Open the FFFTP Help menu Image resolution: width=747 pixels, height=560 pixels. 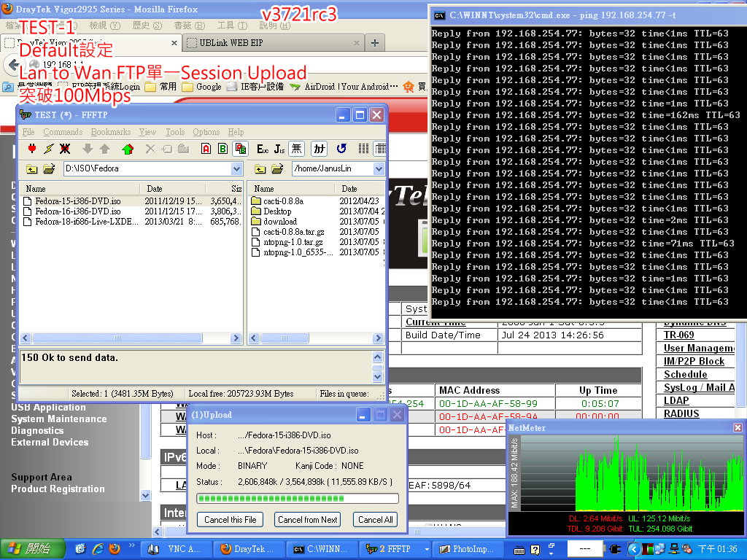236,132
